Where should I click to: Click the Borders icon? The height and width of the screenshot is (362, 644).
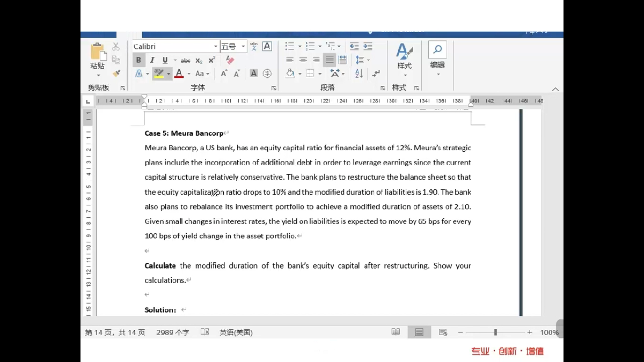pyautogui.click(x=310, y=73)
